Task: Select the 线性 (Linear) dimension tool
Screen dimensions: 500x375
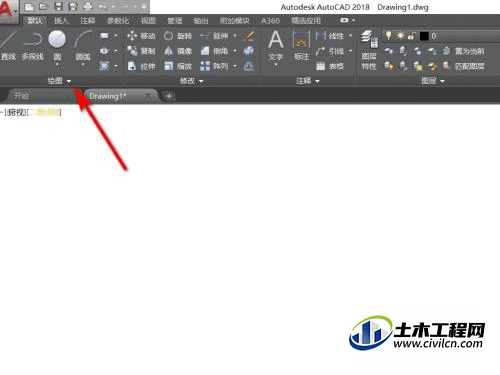Action: point(330,36)
